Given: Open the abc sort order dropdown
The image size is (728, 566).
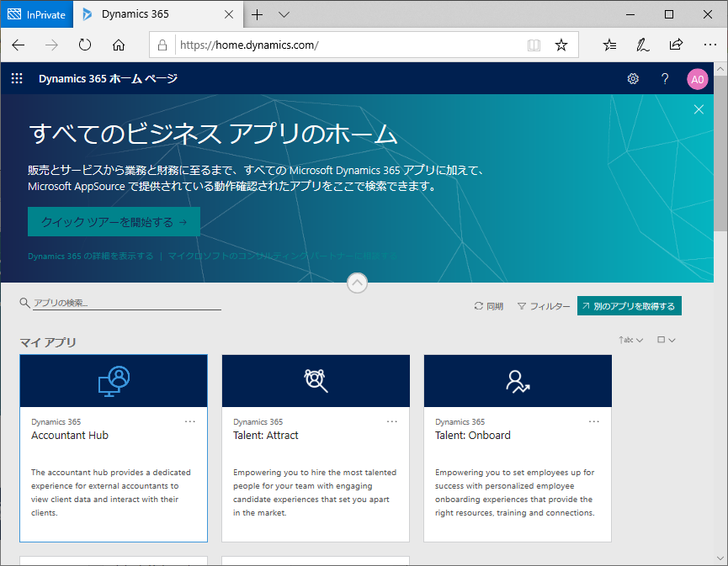Looking at the screenshot, I should coord(630,340).
